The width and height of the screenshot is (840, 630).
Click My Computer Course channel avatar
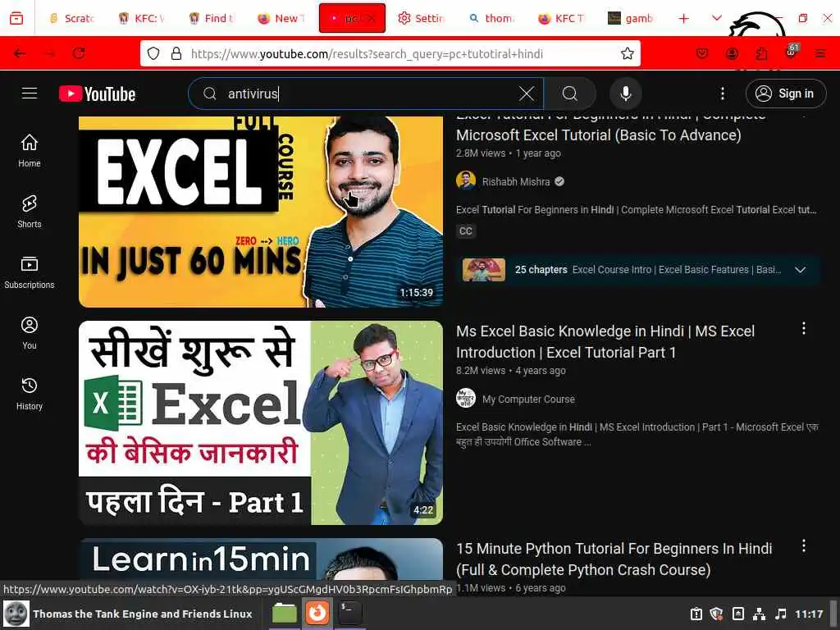[x=466, y=398]
